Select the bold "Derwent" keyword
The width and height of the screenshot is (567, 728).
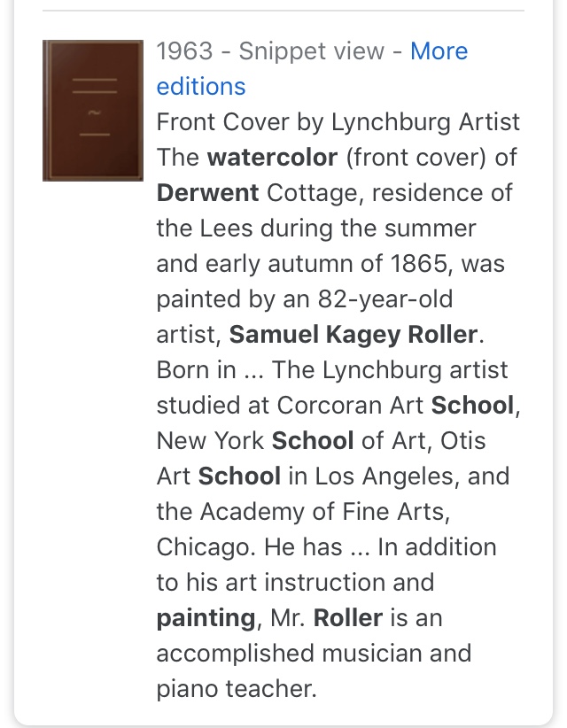point(207,193)
